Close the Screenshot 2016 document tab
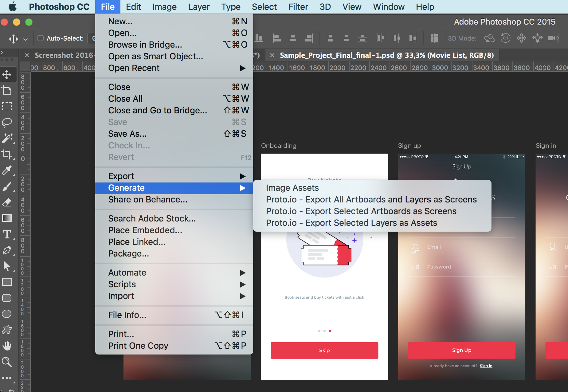 click(x=27, y=55)
